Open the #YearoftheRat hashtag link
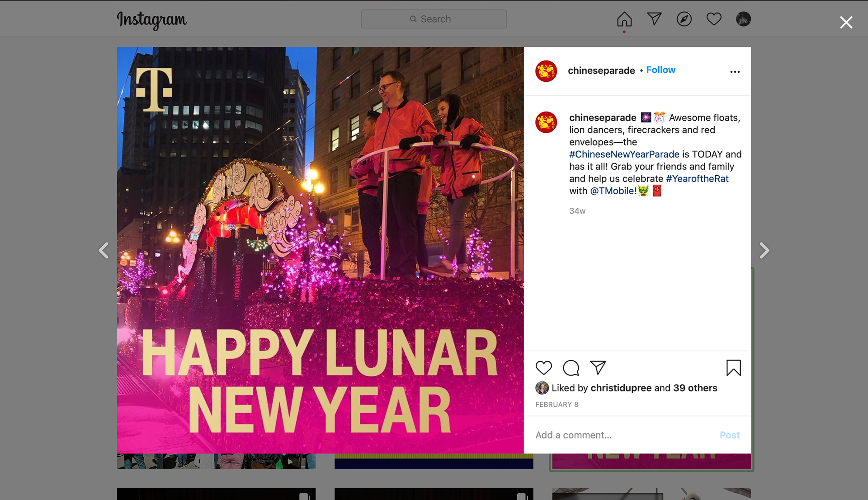The width and height of the screenshot is (868, 500). tap(697, 179)
